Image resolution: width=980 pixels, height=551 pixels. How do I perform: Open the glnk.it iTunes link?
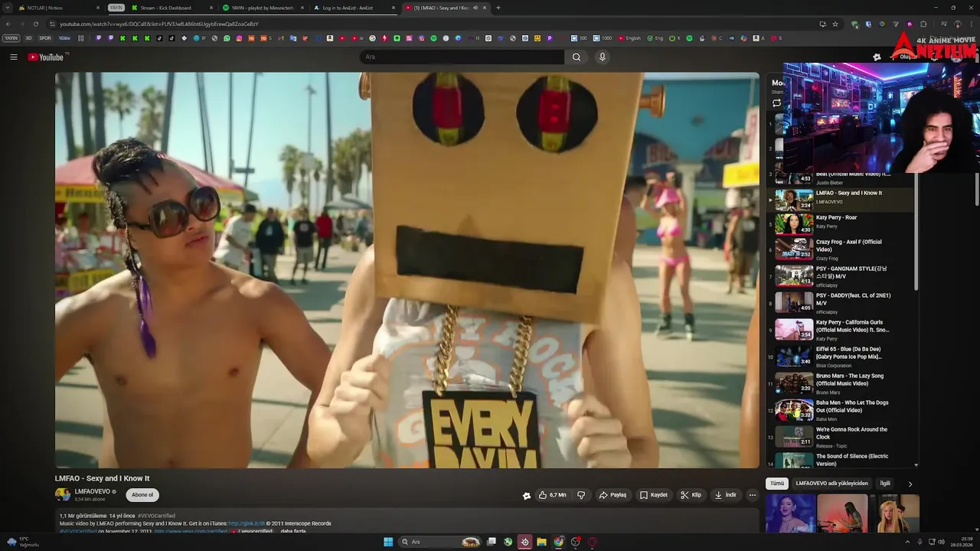pos(247,523)
